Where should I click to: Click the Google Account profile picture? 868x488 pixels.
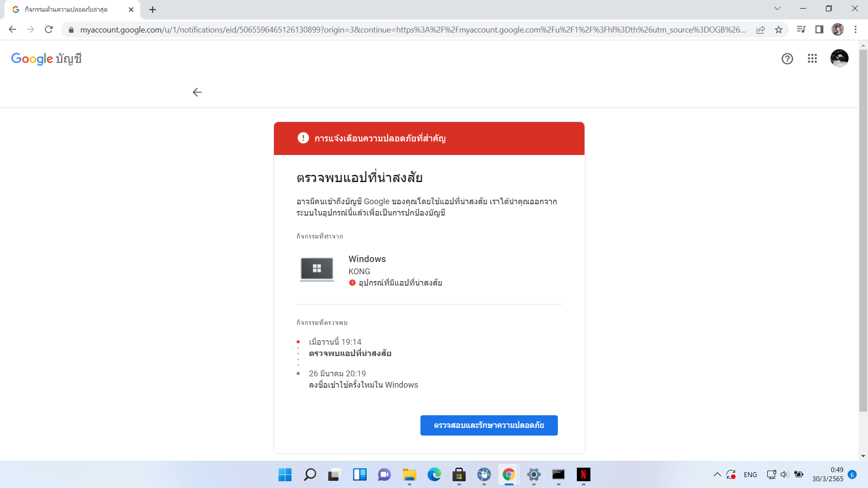tap(840, 58)
